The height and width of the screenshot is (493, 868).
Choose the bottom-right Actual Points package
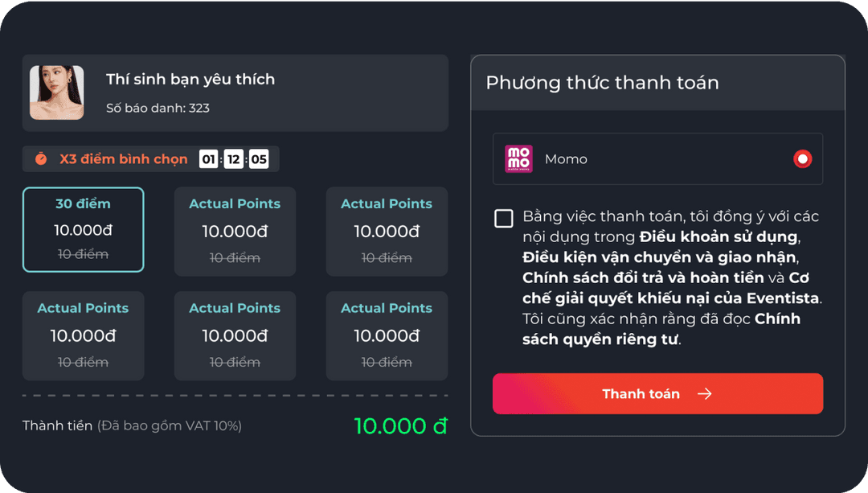point(387,335)
